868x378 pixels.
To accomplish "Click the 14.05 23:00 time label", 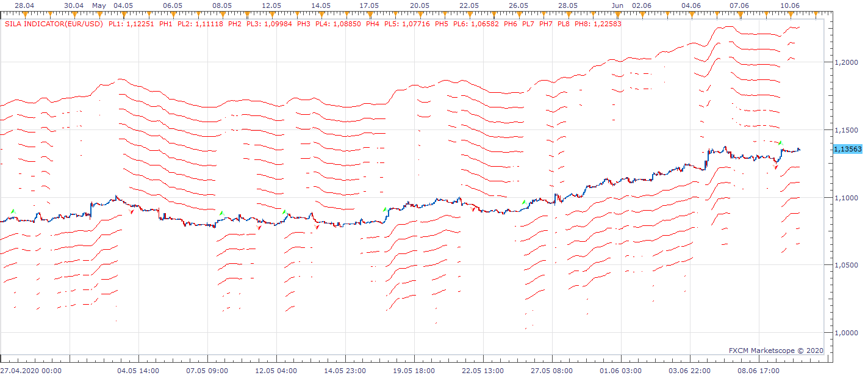I will [345, 370].
